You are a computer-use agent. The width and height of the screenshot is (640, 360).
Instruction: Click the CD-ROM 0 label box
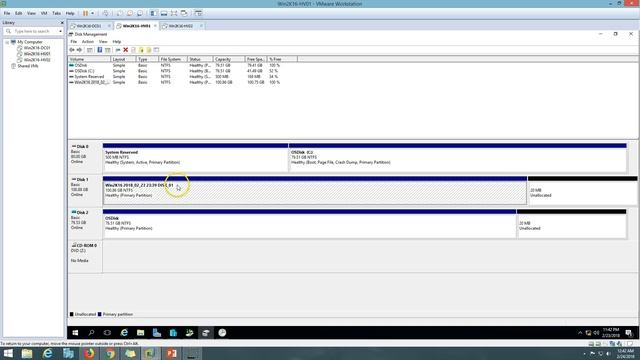[85, 257]
